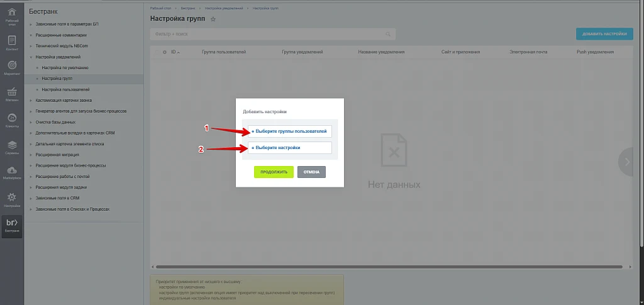The height and width of the screenshot is (305, 644).
Task: Open the Рабочий стол sidebar section
Action: pos(12,16)
